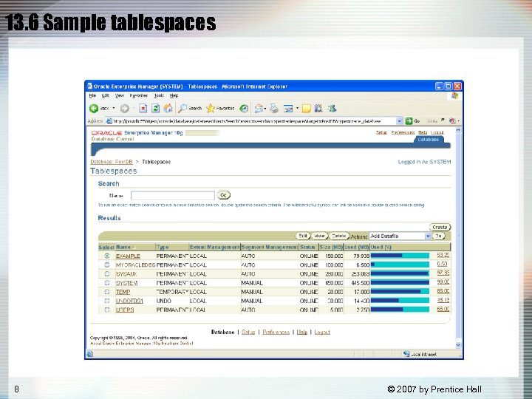Click the Create tablespace button
Screen dimensions: 532x399
[x=440, y=227]
